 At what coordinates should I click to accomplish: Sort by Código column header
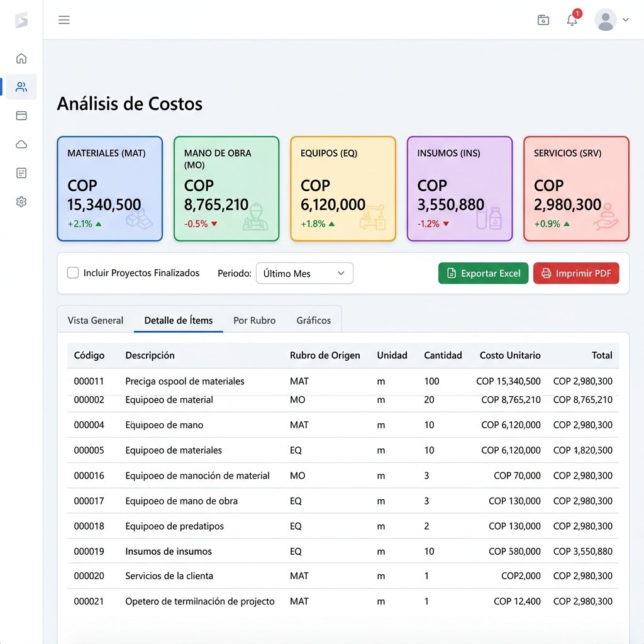(x=89, y=355)
